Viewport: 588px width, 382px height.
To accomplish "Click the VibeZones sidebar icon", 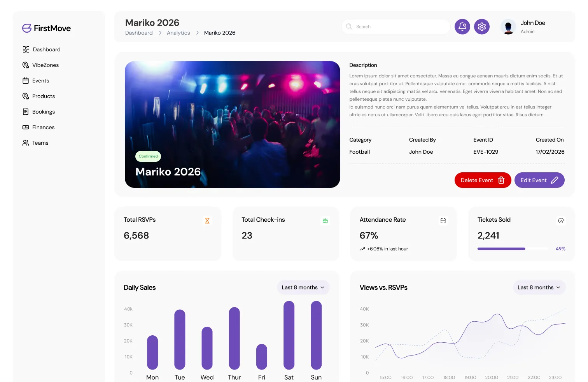I will tap(26, 65).
